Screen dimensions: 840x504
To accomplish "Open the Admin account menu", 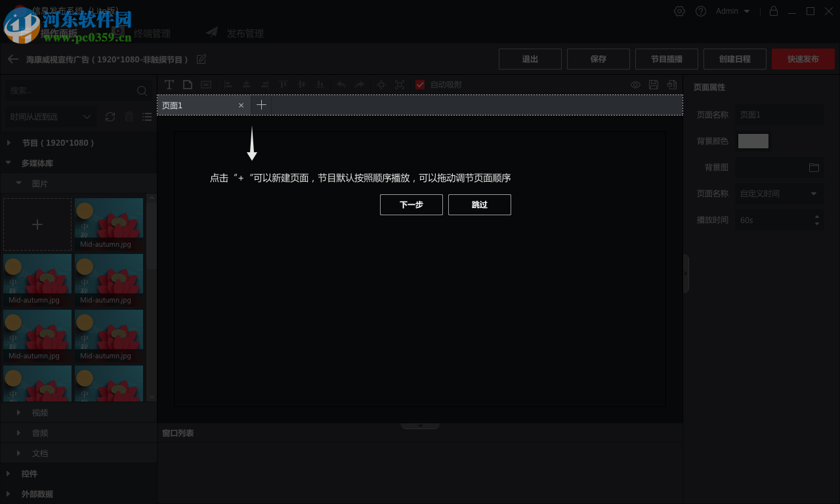I will (x=731, y=11).
